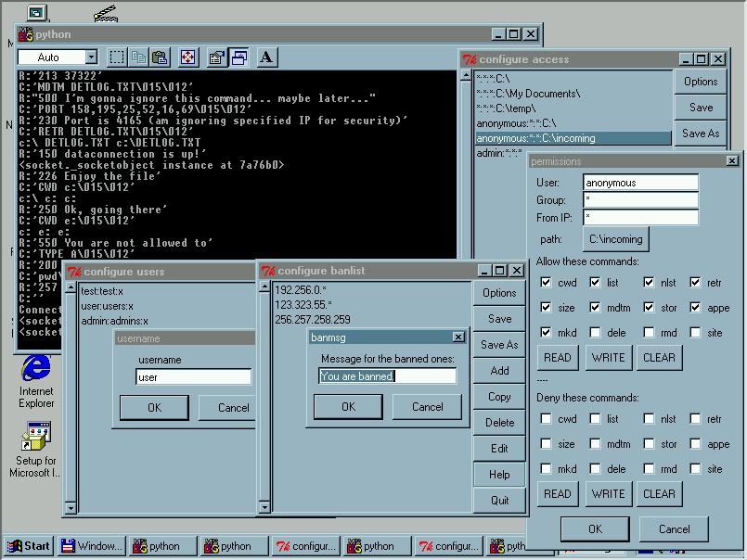Click the Background window toolbar icon
747x560 pixels.
(238, 57)
